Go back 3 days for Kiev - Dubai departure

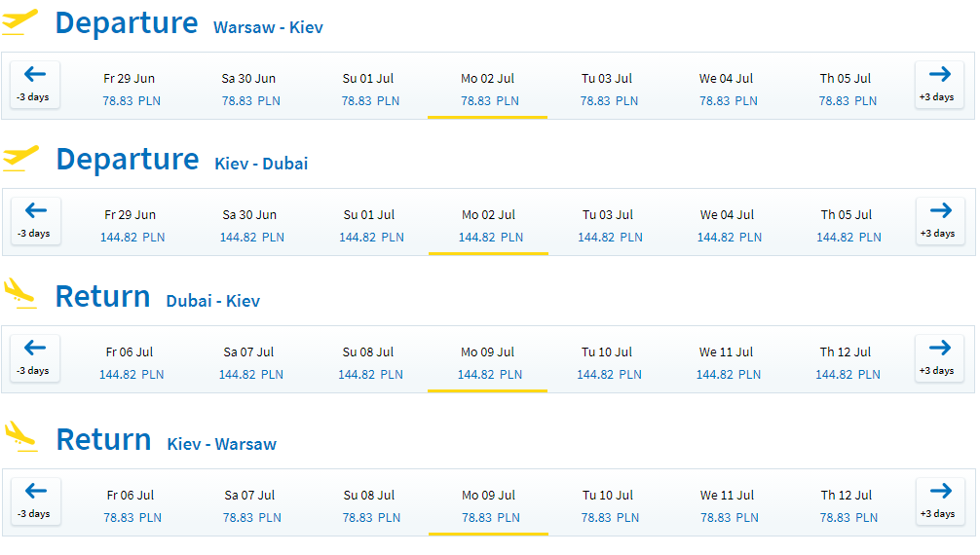[36, 221]
